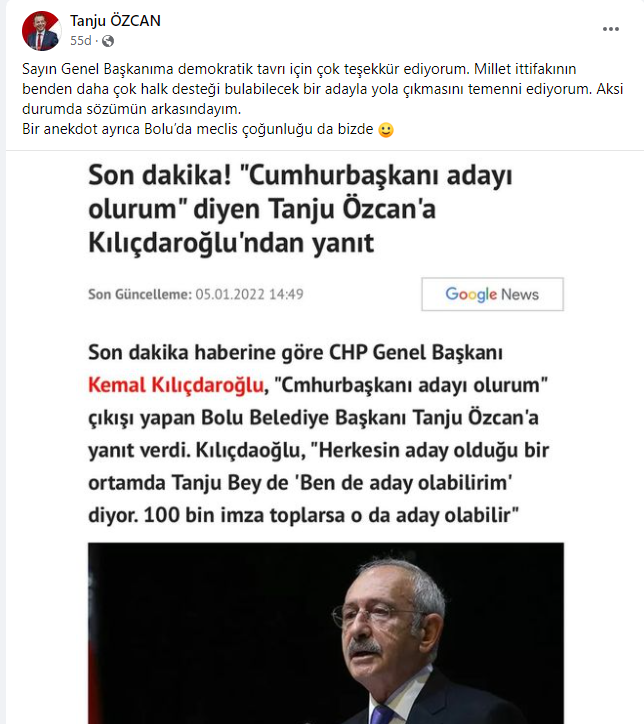Click the Google logo text in the button
The image size is (644, 724).
[x=471, y=294]
